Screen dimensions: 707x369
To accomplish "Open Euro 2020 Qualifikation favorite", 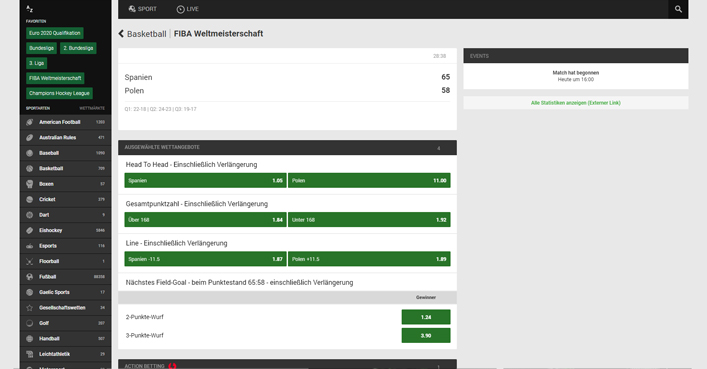I will 55,33.
